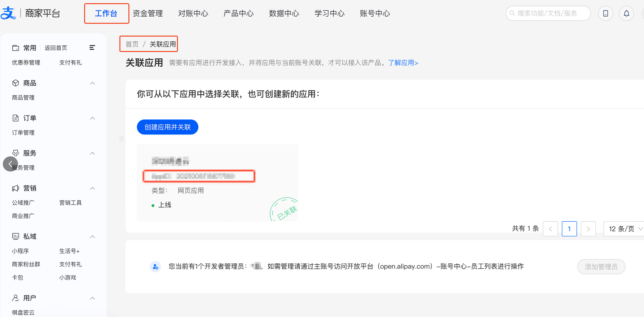Image resolution: width=644 pixels, height=317 pixels.
Task: Open the mobile phone icon in header
Action: 605,13
